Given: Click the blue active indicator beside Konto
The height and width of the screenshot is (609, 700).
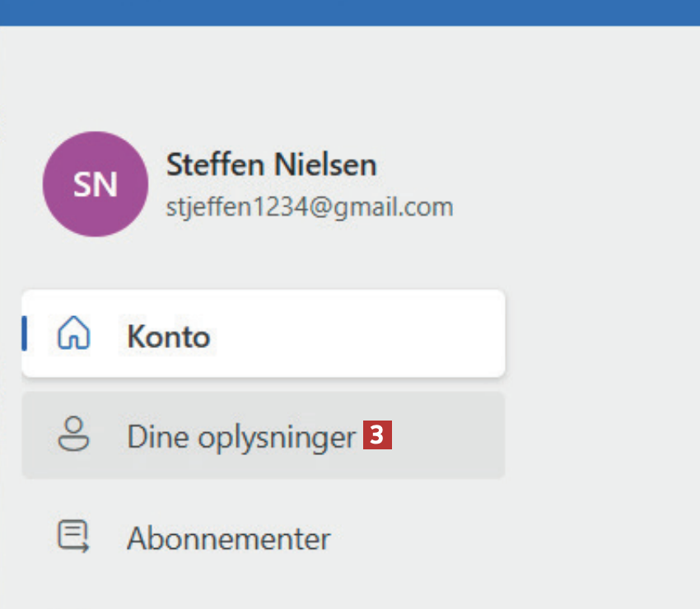Looking at the screenshot, I should tap(25, 333).
